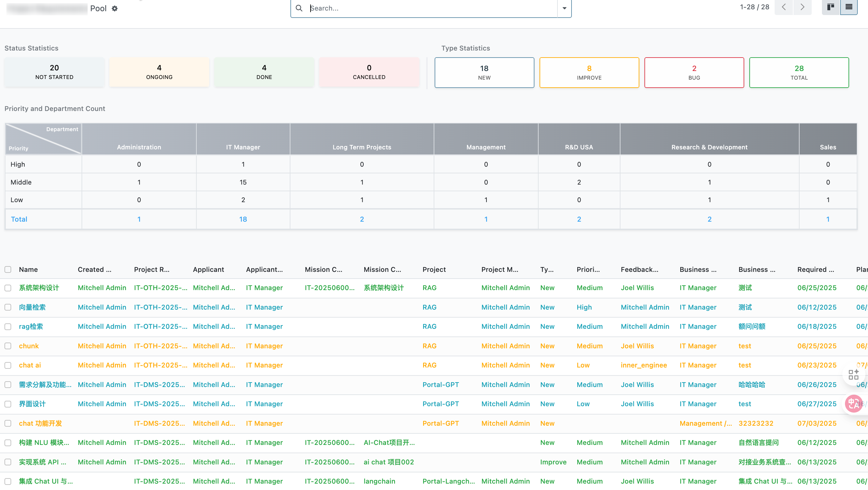Sort by the Name column header
868x490 pixels.
[28, 269]
